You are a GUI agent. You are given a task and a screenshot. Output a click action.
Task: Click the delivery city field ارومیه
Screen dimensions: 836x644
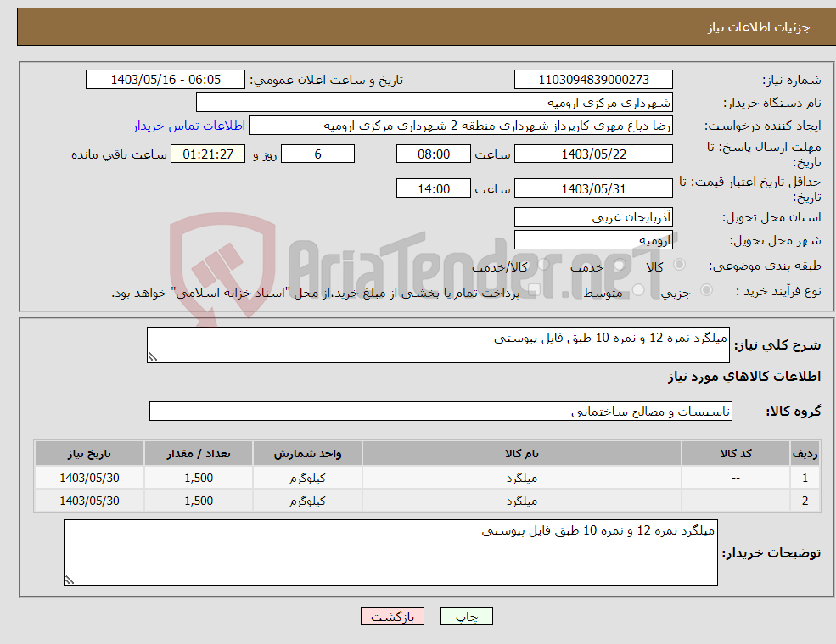[593, 240]
